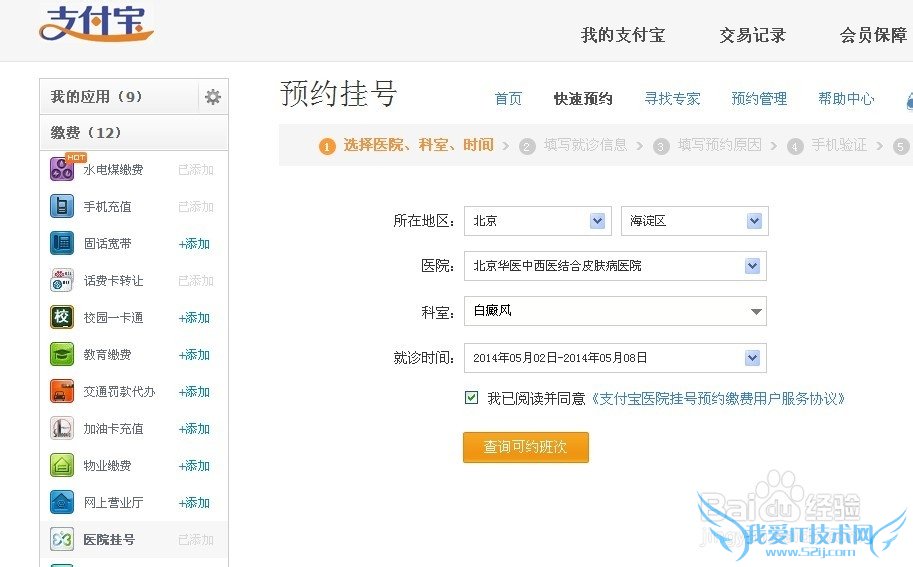Open the 北京 province dropdown
This screenshot has height=567, width=913.
[537, 221]
